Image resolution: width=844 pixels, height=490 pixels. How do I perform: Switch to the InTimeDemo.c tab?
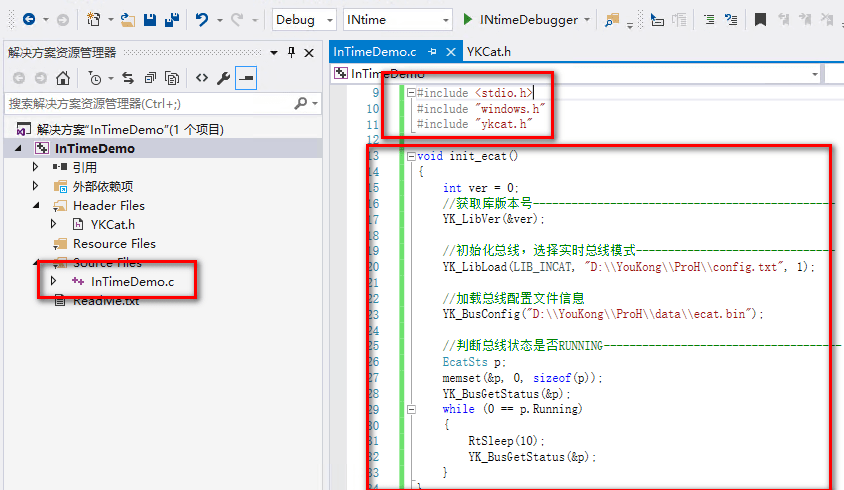point(375,52)
